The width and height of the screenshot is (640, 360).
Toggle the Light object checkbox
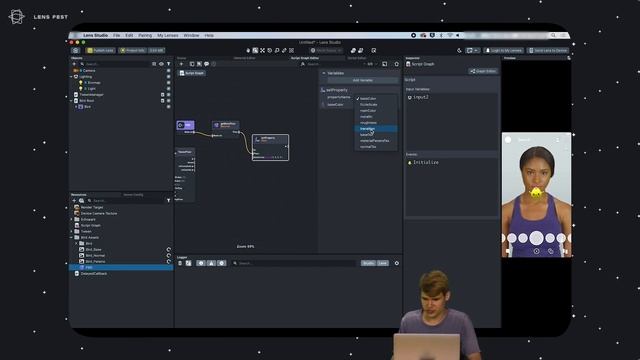[x=169, y=89]
